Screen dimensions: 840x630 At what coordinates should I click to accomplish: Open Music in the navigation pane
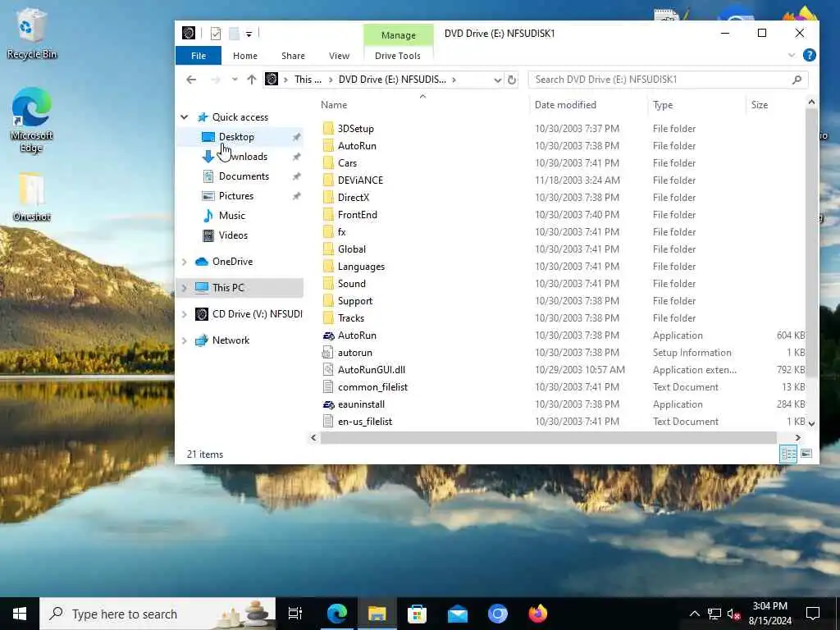tap(231, 216)
